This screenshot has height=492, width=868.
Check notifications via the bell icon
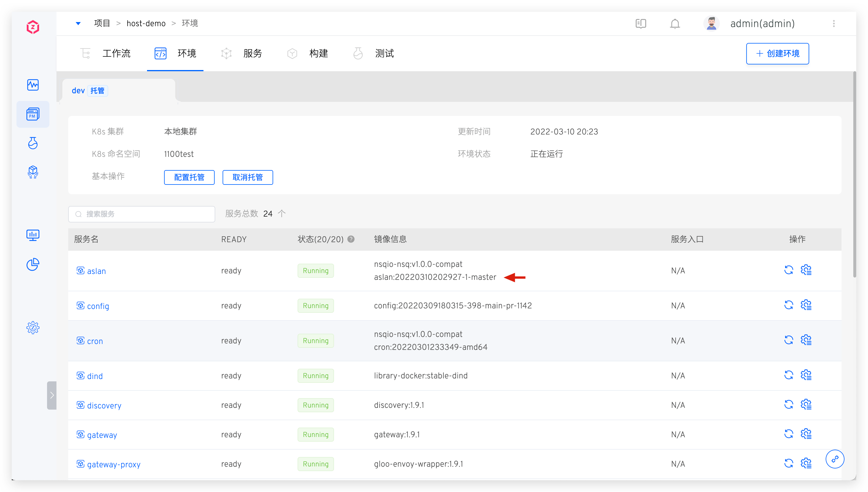(675, 24)
